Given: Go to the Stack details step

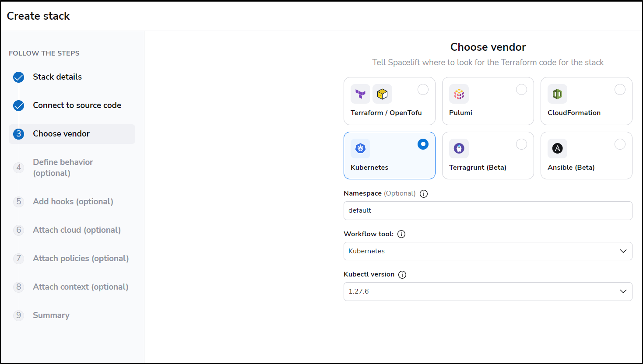Looking at the screenshot, I should [x=57, y=77].
